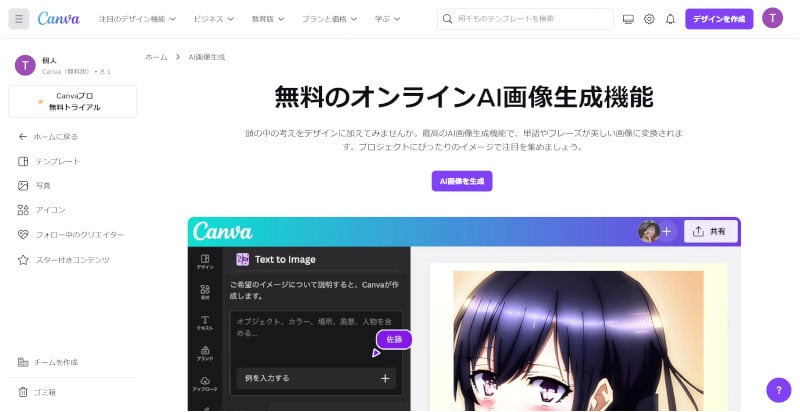Open the desktop app monitor icon

coord(628,19)
